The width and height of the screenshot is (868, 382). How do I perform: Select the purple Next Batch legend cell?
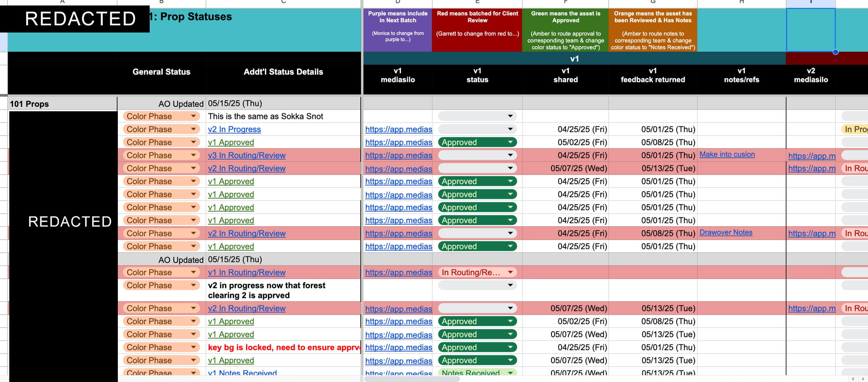coord(398,30)
